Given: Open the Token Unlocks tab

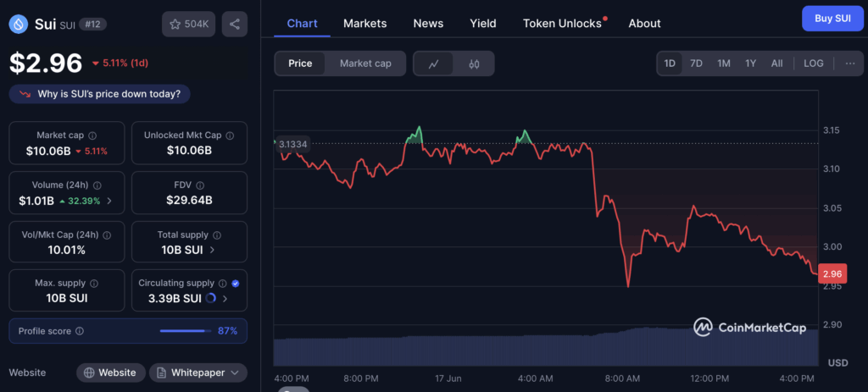Looking at the screenshot, I should tap(563, 23).
